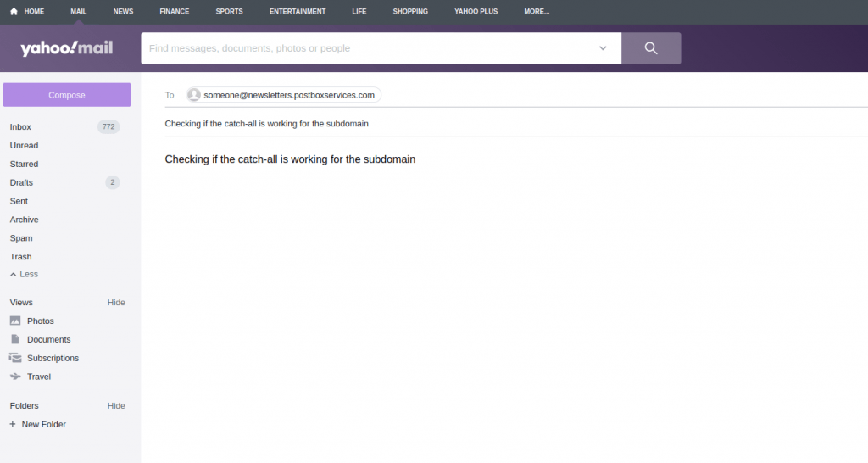Open the Documents view icon
This screenshot has height=463, width=868.
[15, 339]
